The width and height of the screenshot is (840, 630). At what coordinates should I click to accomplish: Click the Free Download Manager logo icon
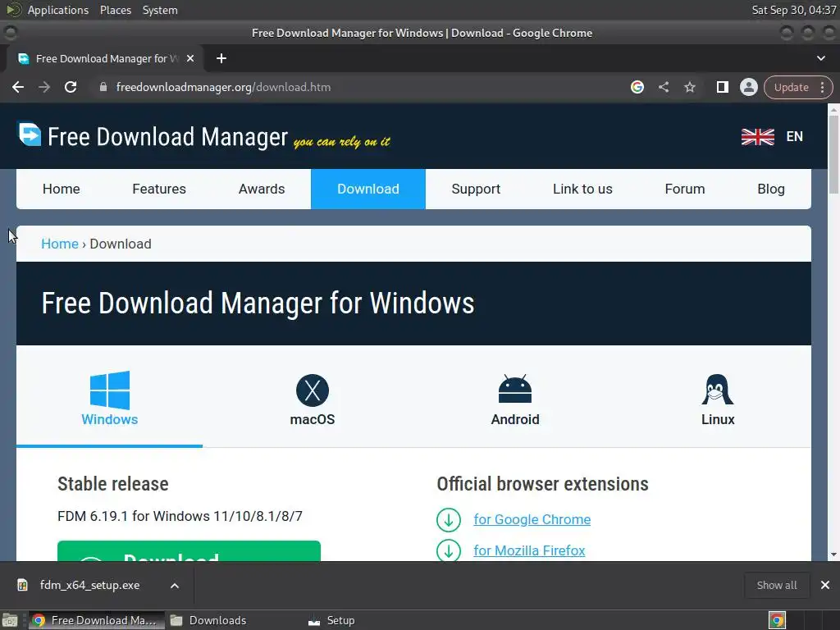coord(30,134)
